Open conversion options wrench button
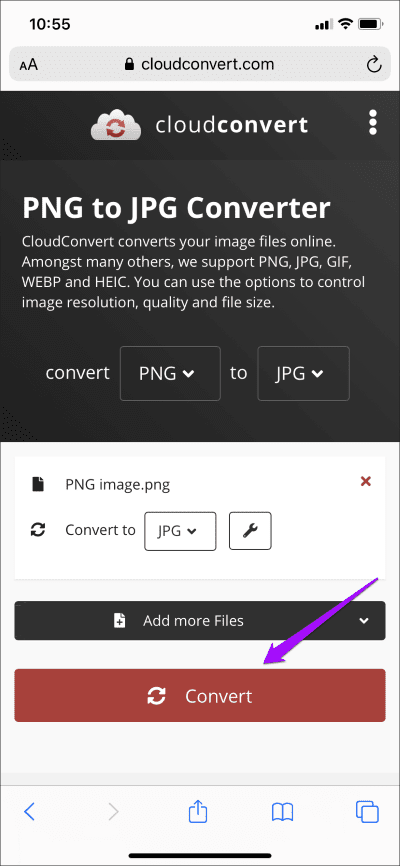The width and height of the screenshot is (400, 866). pos(250,531)
